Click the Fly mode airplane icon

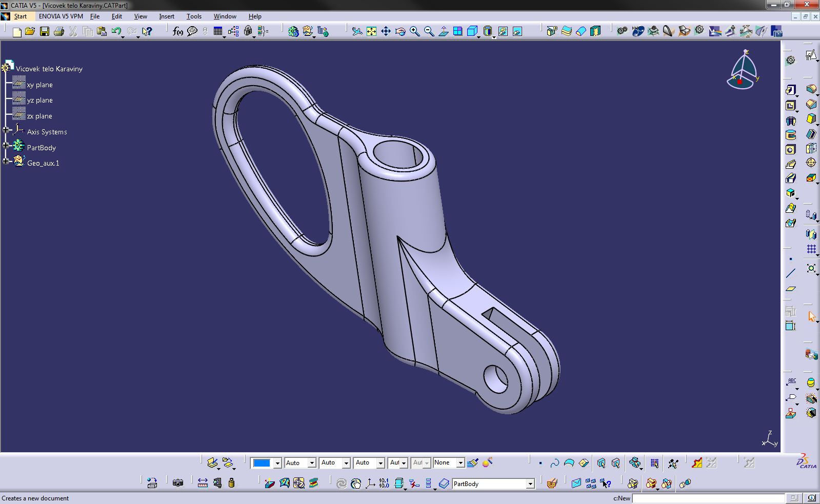(357, 32)
